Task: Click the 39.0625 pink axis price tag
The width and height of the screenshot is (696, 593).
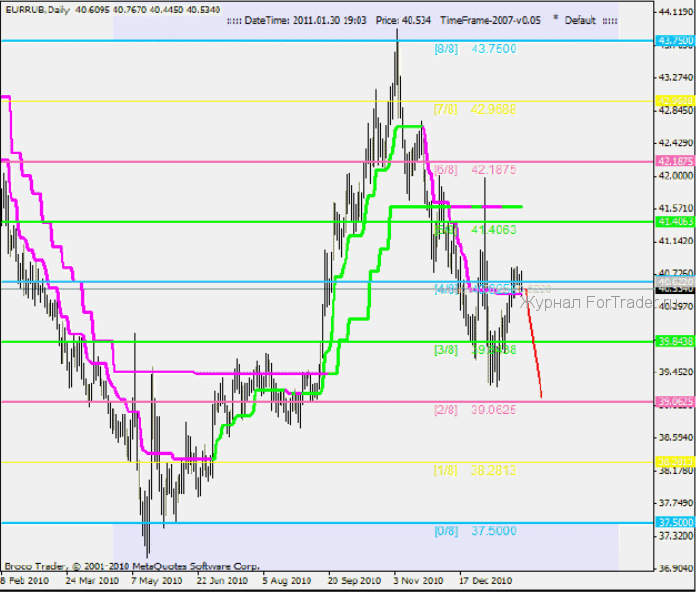Action: [x=675, y=402]
